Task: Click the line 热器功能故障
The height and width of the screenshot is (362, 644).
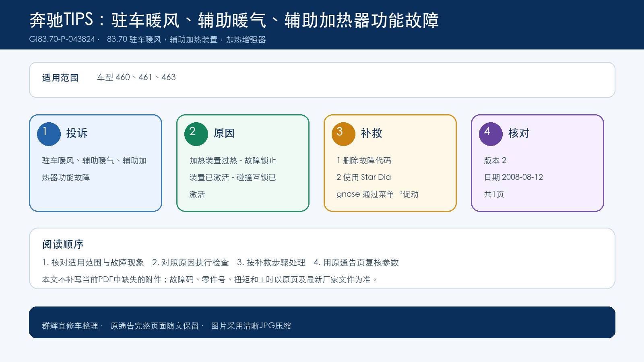Action: (66, 177)
